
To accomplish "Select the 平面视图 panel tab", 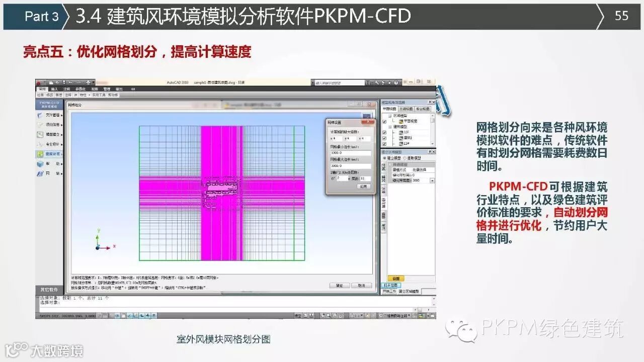I will tap(389, 109).
